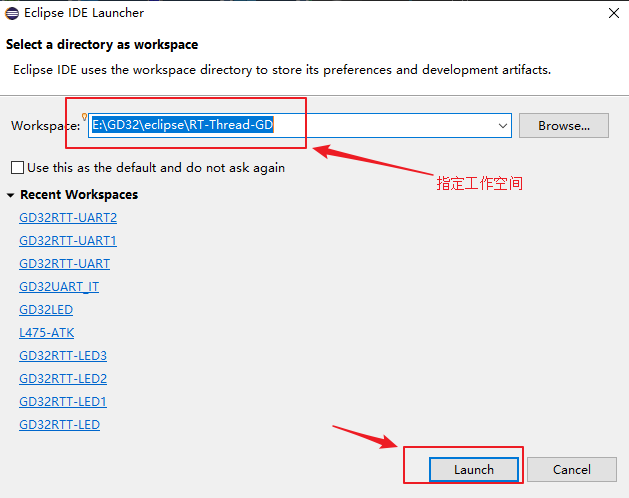Select GD32UART_IT from recent workspaces
This screenshot has width=629, height=498.
pyautogui.click(x=59, y=287)
